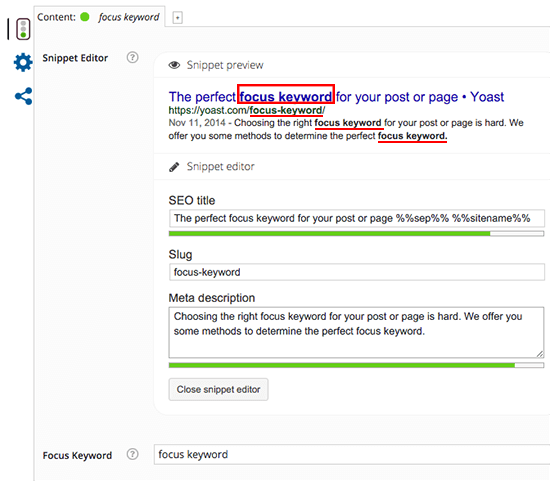Click the green content score dot
550x481 pixels.
point(85,16)
